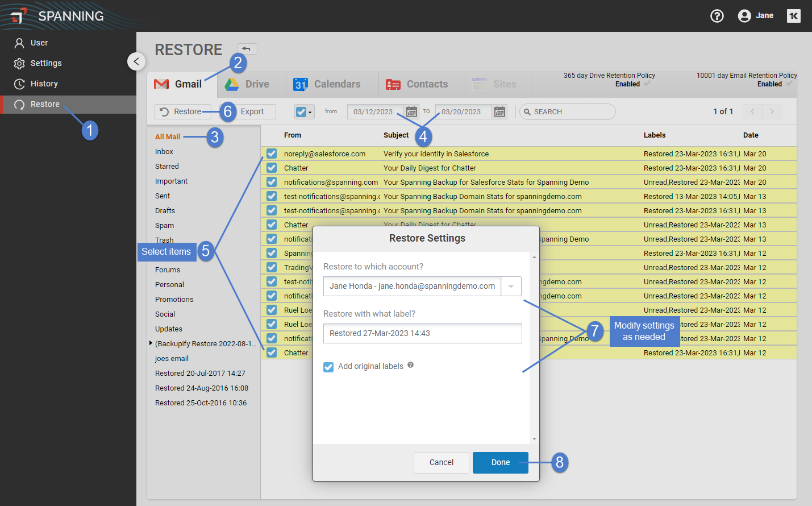The width and height of the screenshot is (812, 506).
Task: Select the Drafts folder
Action: click(x=165, y=210)
